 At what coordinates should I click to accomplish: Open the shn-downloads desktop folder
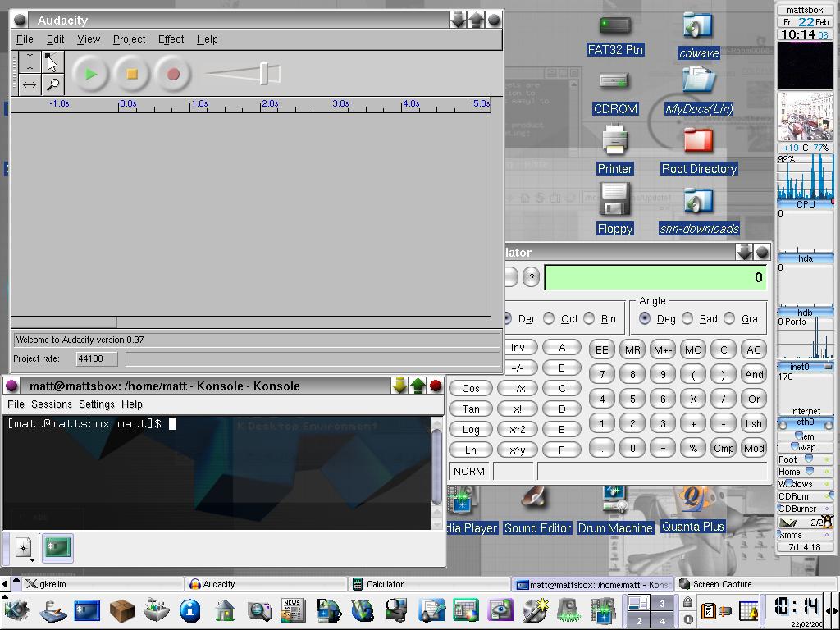coord(699,212)
